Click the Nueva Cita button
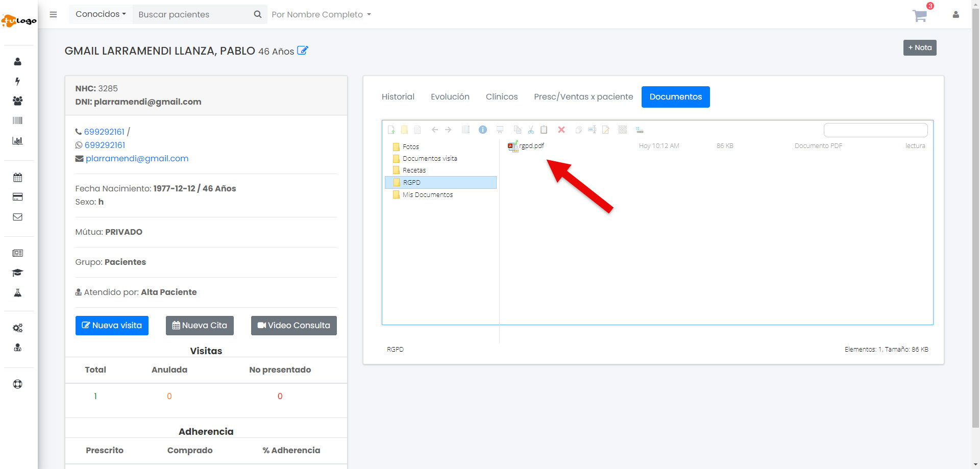This screenshot has width=980, height=469. [200, 326]
